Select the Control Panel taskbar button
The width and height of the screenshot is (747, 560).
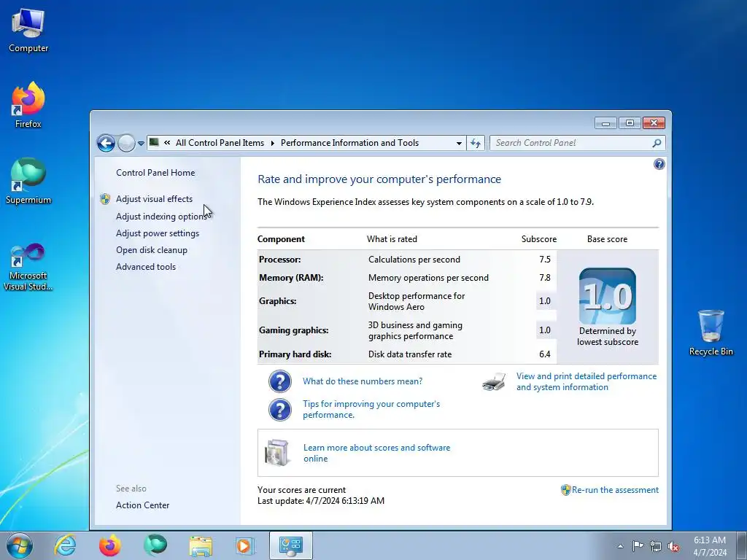291,545
